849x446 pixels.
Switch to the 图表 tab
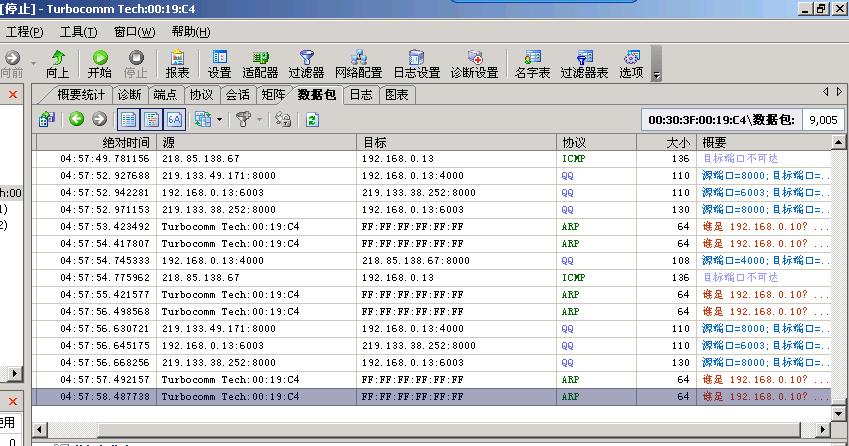pyautogui.click(x=397, y=95)
